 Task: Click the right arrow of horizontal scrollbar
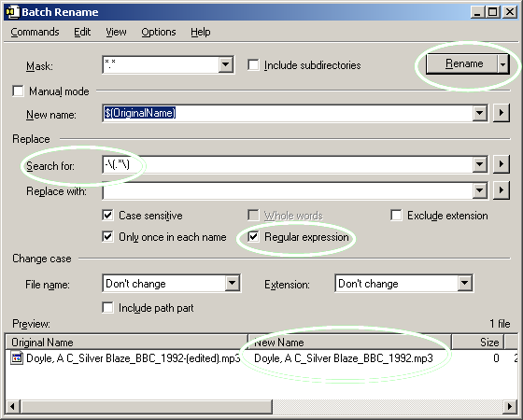click(510, 407)
